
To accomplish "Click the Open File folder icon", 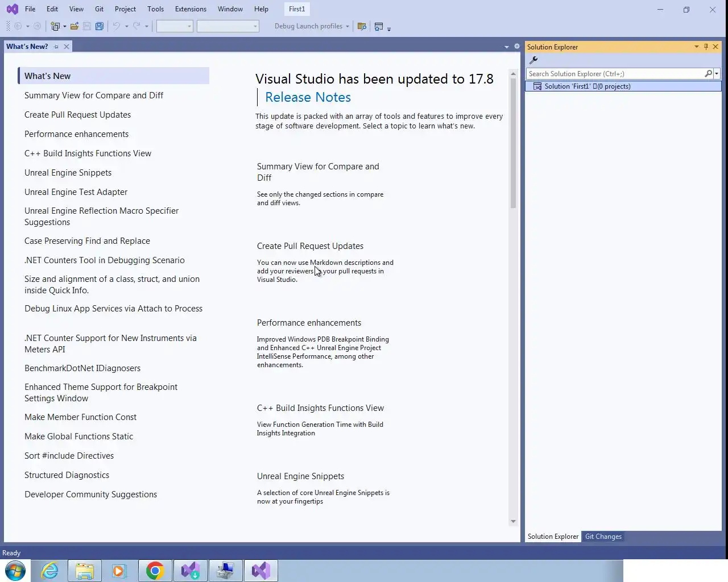I will pyautogui.click(x=75, y=26).
